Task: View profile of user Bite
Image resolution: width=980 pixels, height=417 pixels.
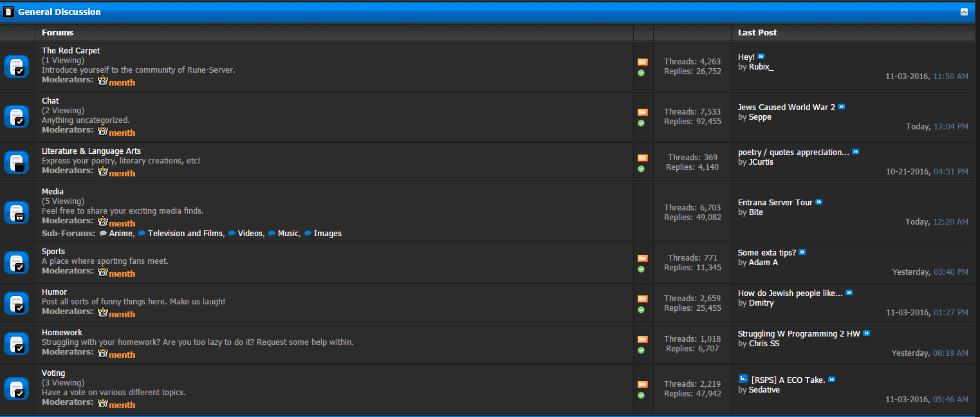Action: (x=756, y=212)
